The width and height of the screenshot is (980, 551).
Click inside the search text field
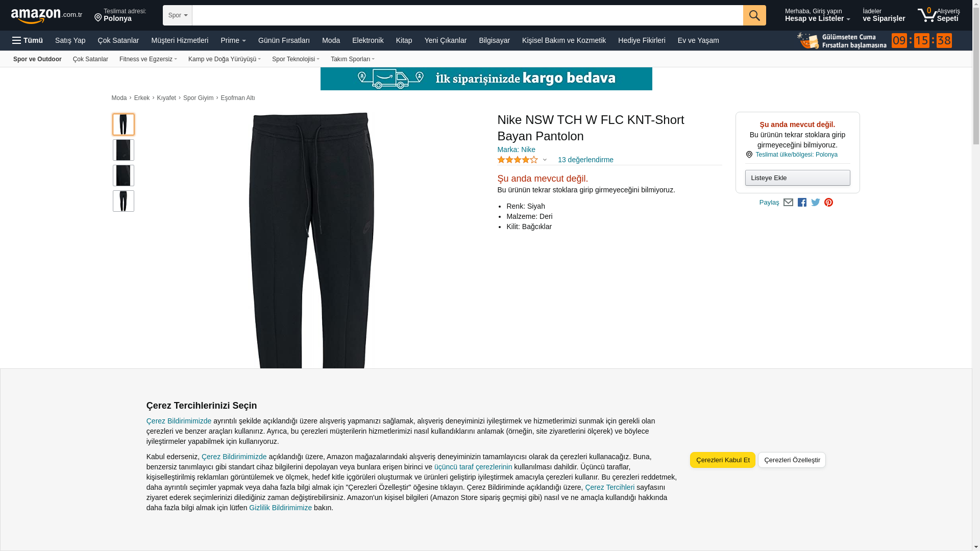[468, 15]
